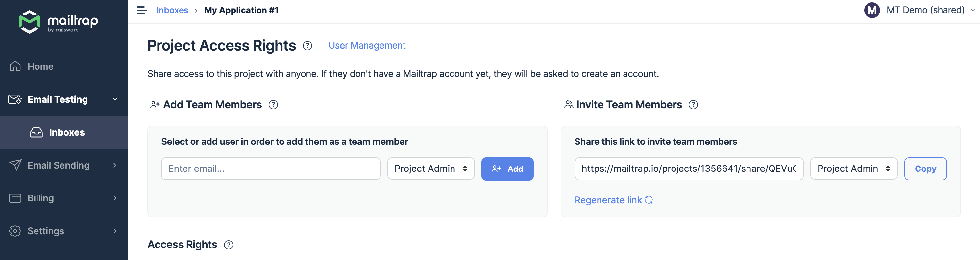Open Home from the sidebar
The image size is (980, 260).
tap(40, 66)
